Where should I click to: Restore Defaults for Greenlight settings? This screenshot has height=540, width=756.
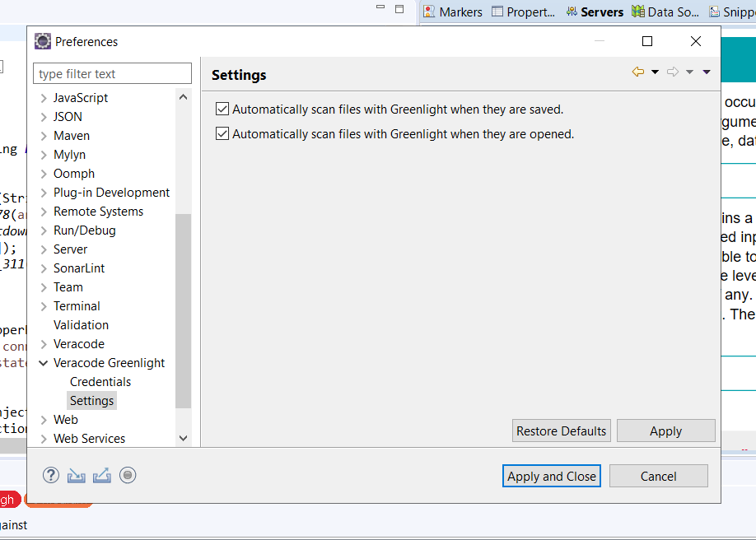[x=561, y=431]
